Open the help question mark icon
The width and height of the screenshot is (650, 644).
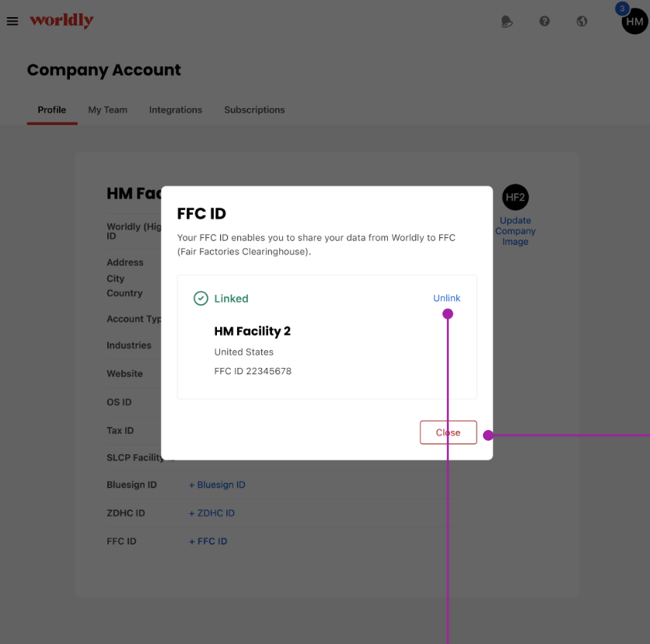coord(544,22)
